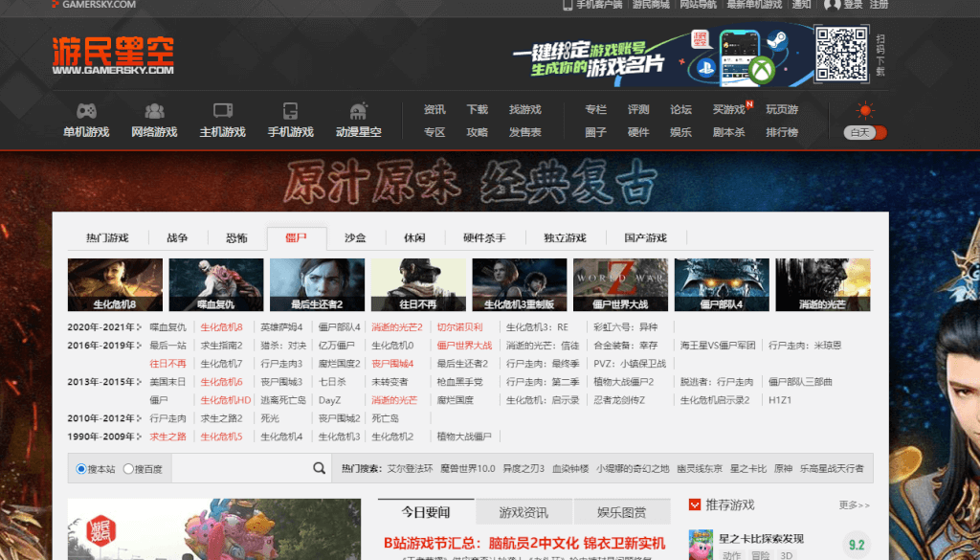Click the user avatar icon beside 登录
Screen dimensions: 980x560
click(x=832, y=5)
